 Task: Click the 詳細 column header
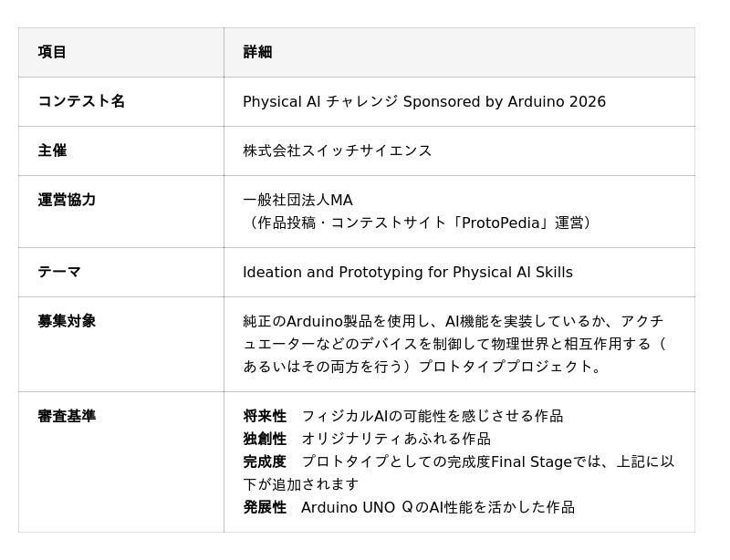point(257,52)
